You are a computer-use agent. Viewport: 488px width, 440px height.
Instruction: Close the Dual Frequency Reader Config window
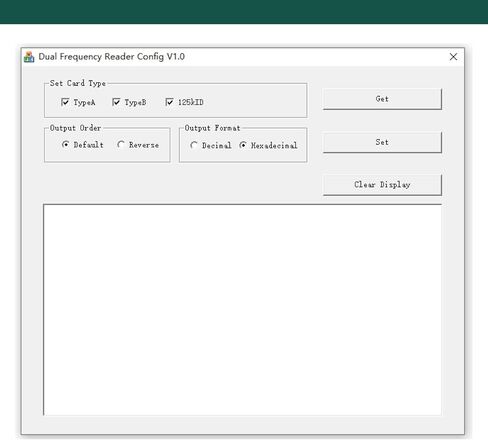click(453, 57)
